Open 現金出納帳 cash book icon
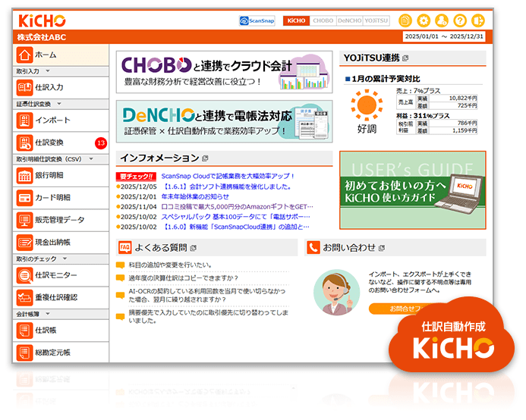 [x=24, y=242]
